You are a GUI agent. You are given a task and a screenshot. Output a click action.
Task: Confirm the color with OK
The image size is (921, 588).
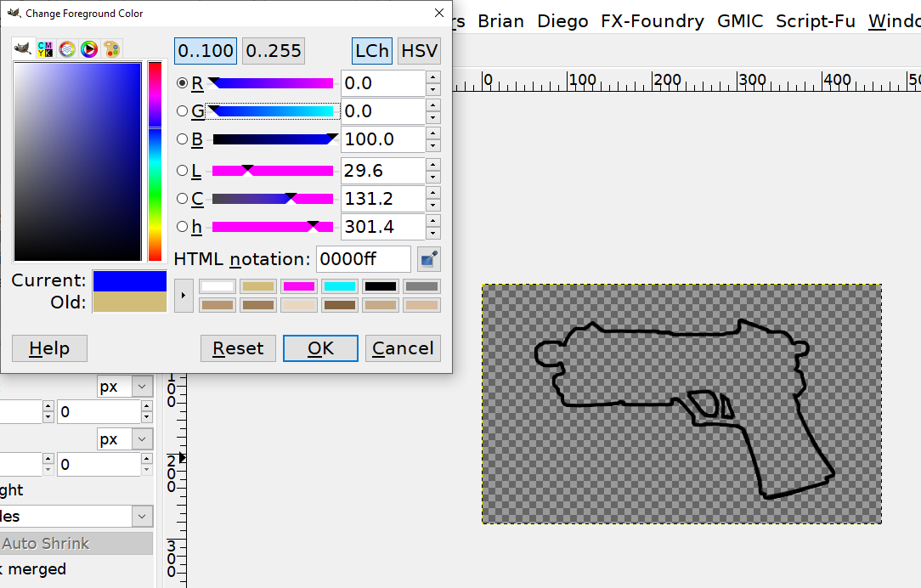320,348
